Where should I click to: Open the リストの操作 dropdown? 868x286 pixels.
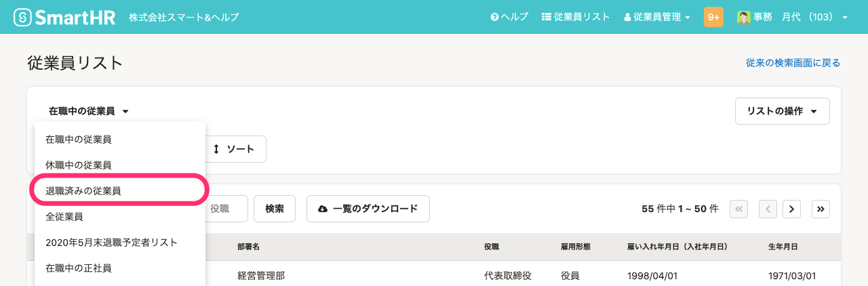[x=783, y=111]
